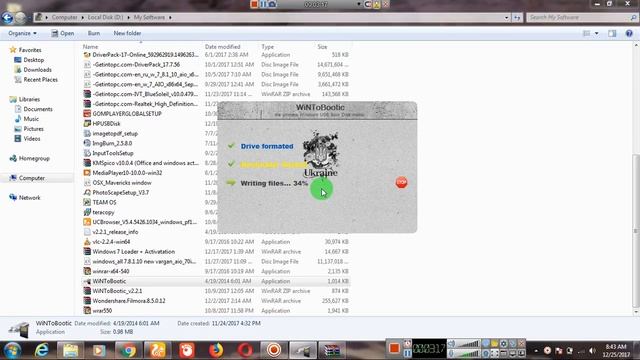Sort by Date modified column header
Image resolution: width=640 pixels, height=360 pixels.
[x=222, y=47]
